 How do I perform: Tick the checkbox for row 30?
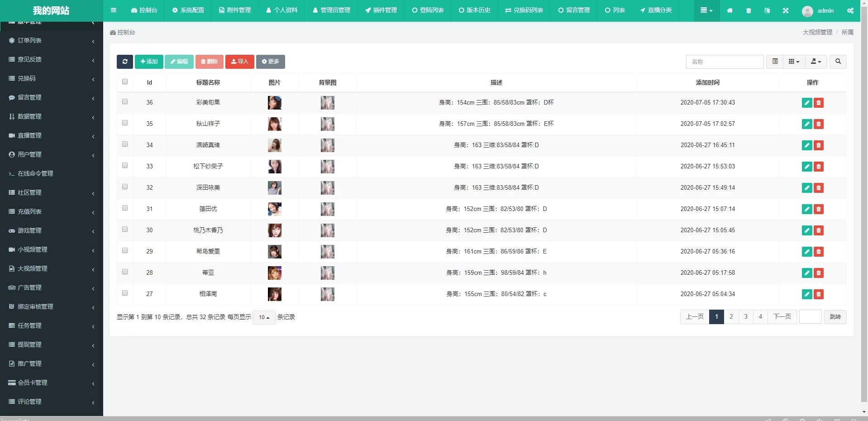coord(125,230)
